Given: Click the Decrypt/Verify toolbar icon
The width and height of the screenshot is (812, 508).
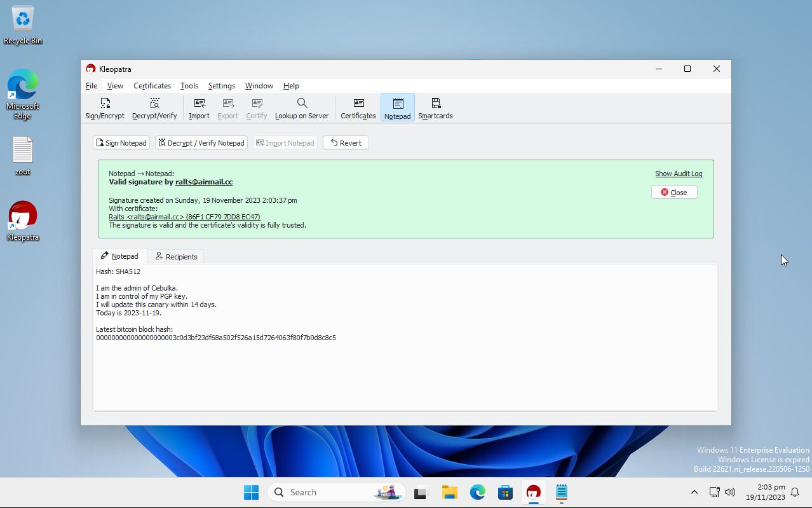Looking at the screenshot, I should coord(154,107).
